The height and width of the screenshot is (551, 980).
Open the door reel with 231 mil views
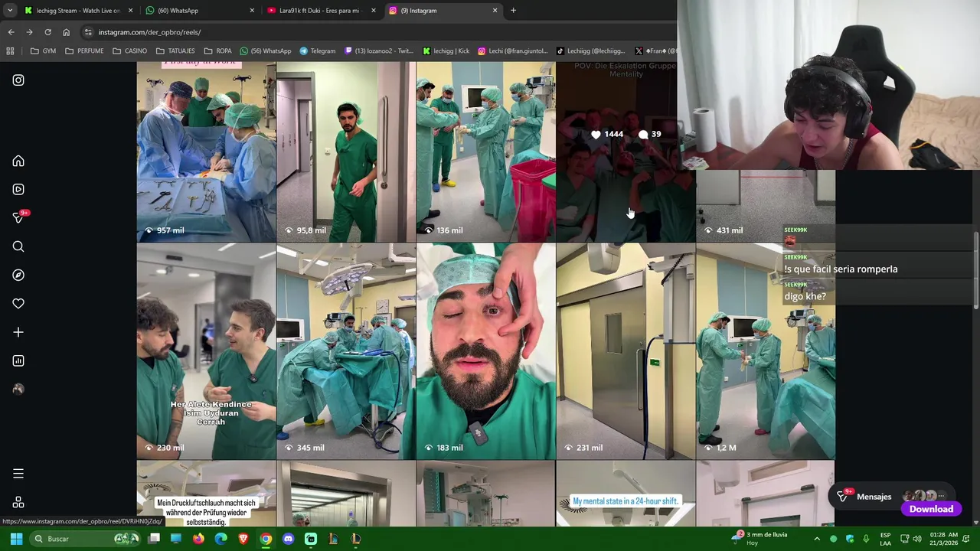pyautogui.click(x=626, y=351)
